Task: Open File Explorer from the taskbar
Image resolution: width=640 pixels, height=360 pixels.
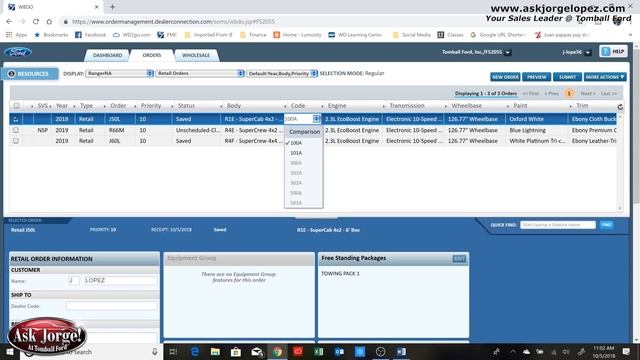Action: click(215, 351)
